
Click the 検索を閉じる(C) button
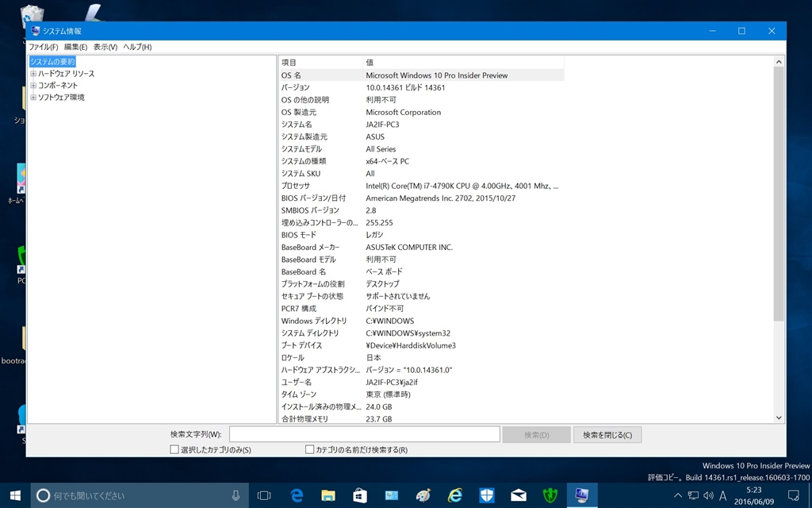pyautogui.click(x=607, y=435)
